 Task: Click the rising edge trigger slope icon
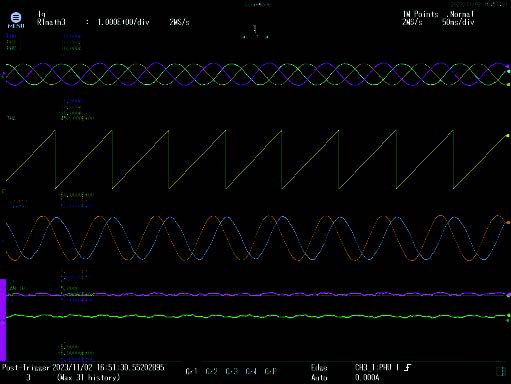coord(407,368)
